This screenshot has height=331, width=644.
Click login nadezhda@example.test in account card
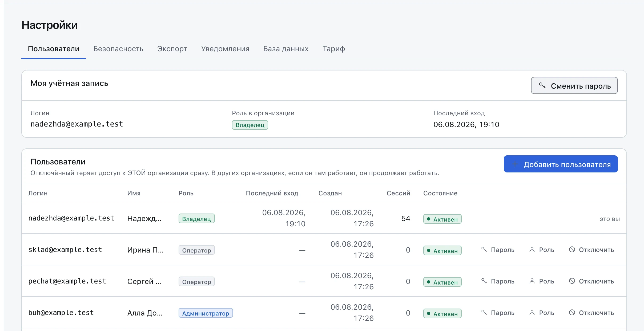tap(77, 124)
